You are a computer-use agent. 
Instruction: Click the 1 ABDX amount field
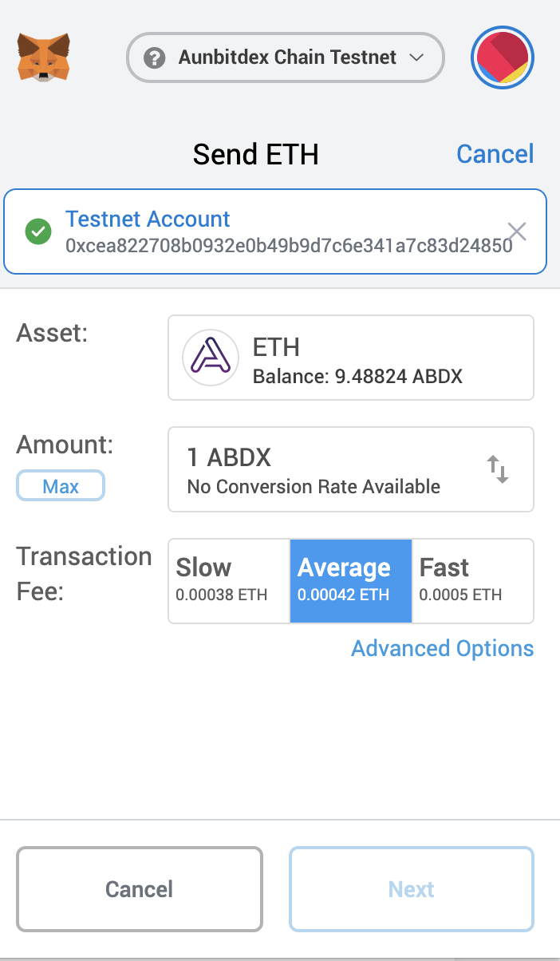pyautogui.click(x=319, y=469)
